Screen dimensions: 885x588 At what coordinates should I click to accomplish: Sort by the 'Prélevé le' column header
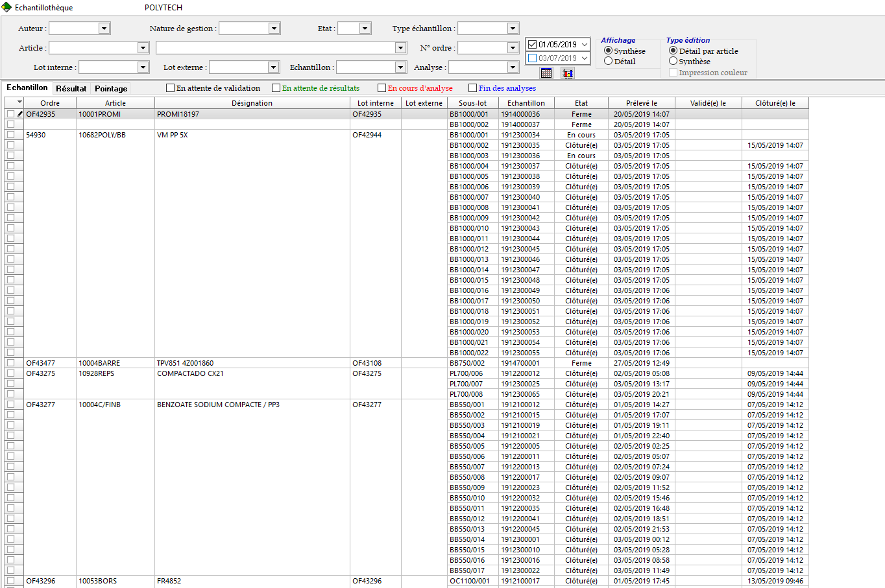pyautogui.click(x=642, y=103)
